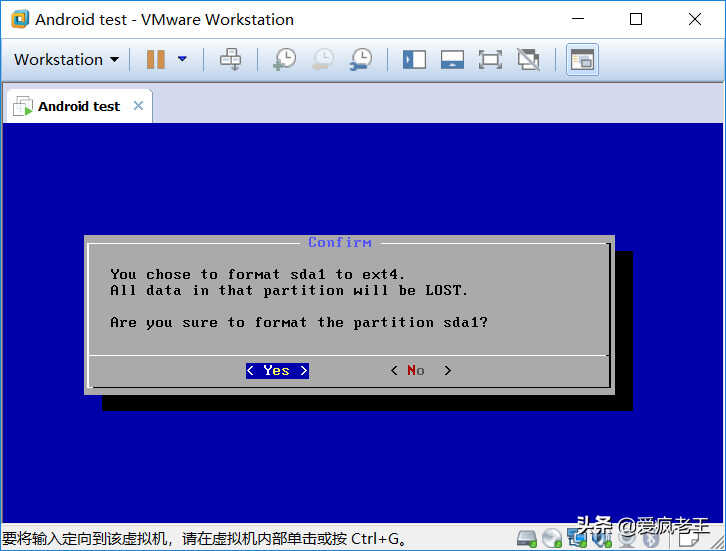The width and height of the screenshot is (726, 551).
Task: Toggle the console view button
Action: coord(582,60)
